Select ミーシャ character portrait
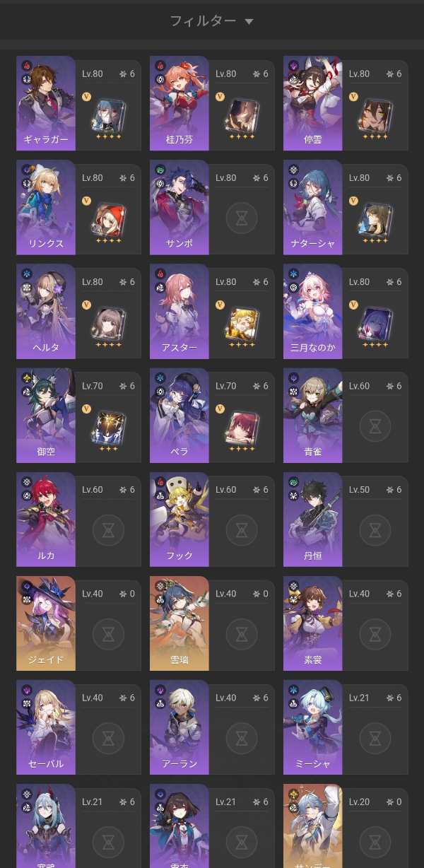 coord(312,727)
